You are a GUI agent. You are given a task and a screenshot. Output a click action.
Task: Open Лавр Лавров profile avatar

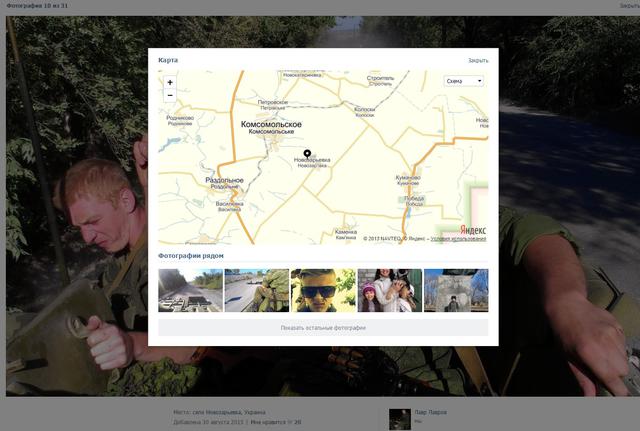(400, 419)
